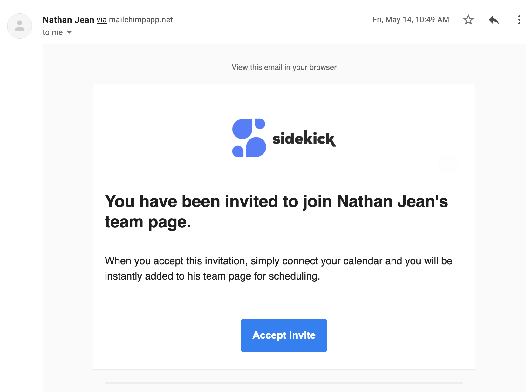
Task: Click the word "mailchimpapp.net" after via
Action: point(141,20)
